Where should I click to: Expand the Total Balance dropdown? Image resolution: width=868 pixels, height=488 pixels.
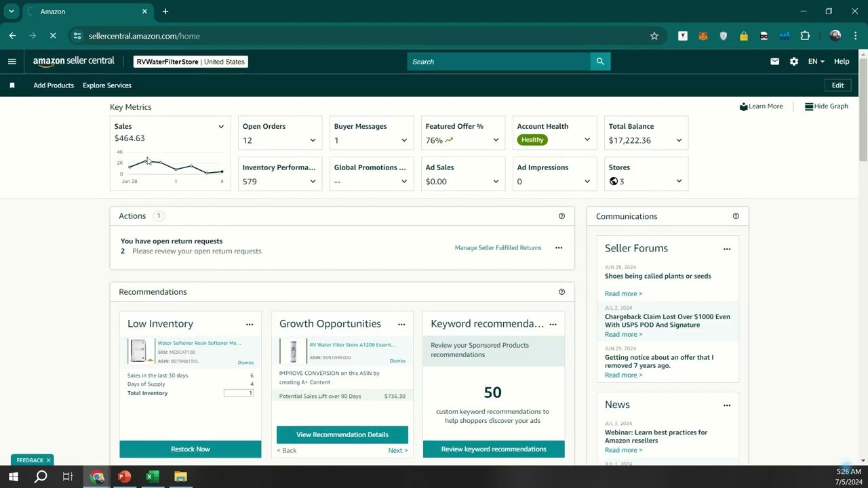679,140
